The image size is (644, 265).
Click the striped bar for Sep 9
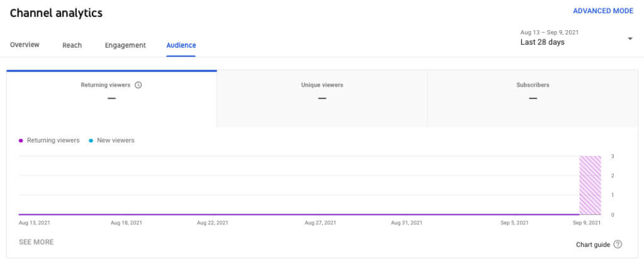tap(590, 185)
